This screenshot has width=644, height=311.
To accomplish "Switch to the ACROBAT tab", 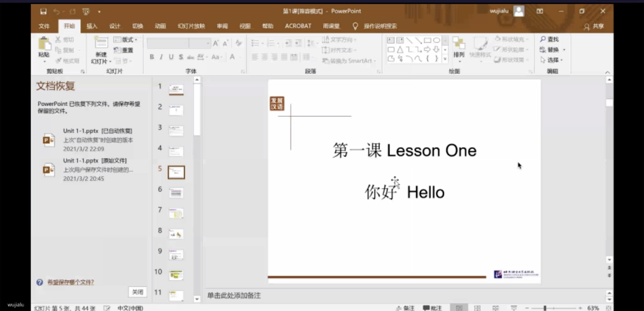I will pyautogui.click(x=298, y=26).
